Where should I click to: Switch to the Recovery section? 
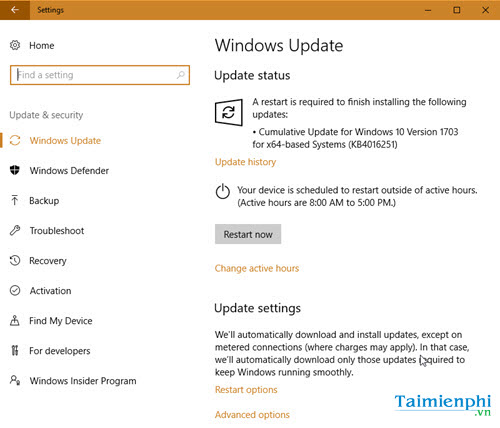tap(48, 261)
